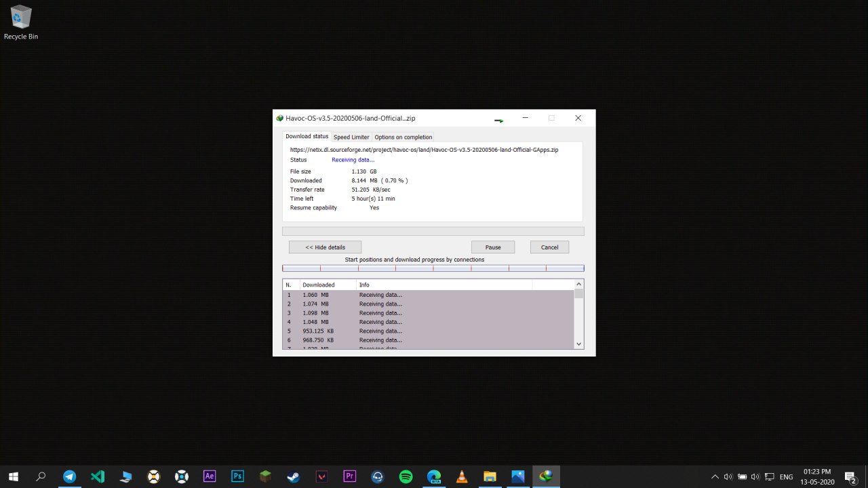Click the sourceforge download URL text
Image resolution: width=868 pixels, height=488 pixels.
coord(424,150)
